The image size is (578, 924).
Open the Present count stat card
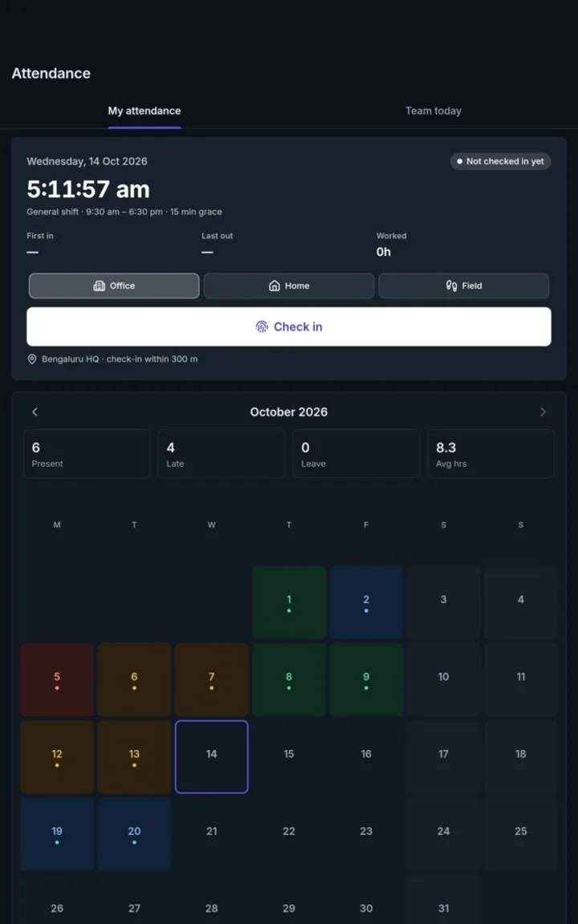click(x=87, y=454)
